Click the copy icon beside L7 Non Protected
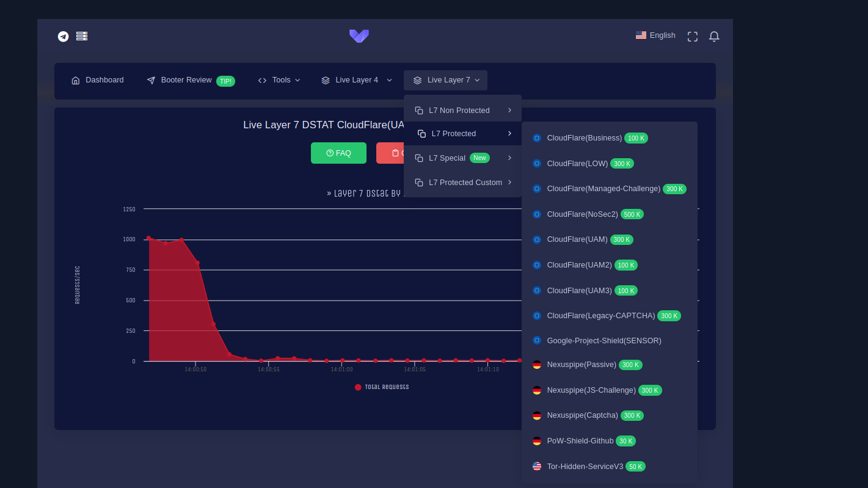The height and width of the screenshot is (488, 868). pos(419,111)
